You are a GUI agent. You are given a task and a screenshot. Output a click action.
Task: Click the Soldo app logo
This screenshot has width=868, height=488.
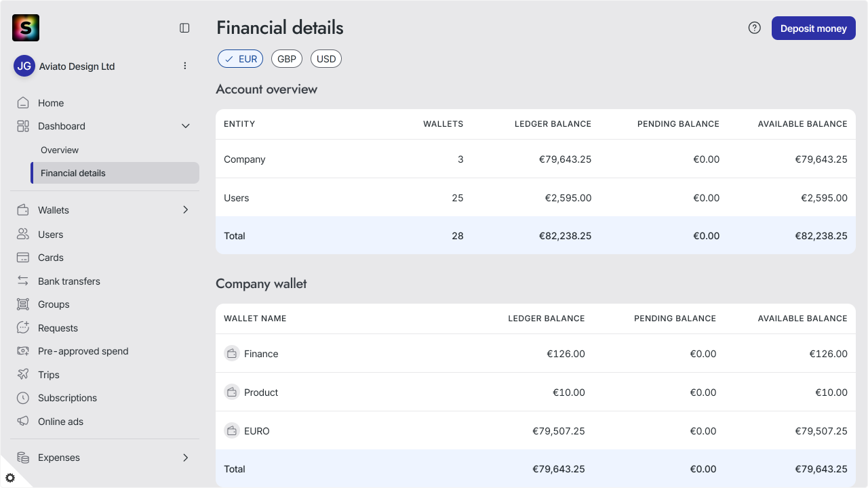point(26,28)
